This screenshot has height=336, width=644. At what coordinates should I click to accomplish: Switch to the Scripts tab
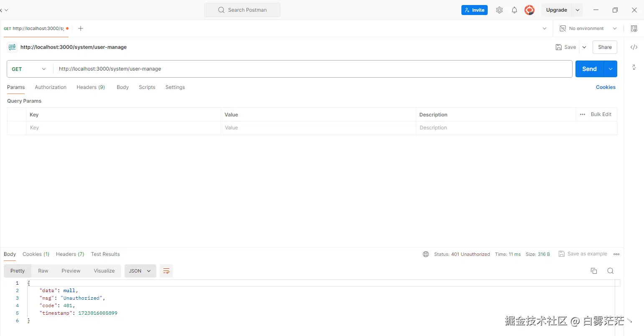pos(147,87)
